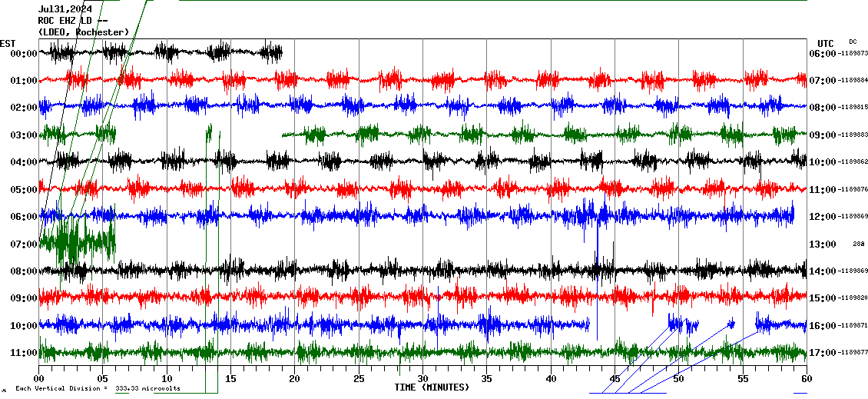Click the 06:00 UTC row label
The height and width of the screenshot is (399, 868).
[x=822, y=54]
